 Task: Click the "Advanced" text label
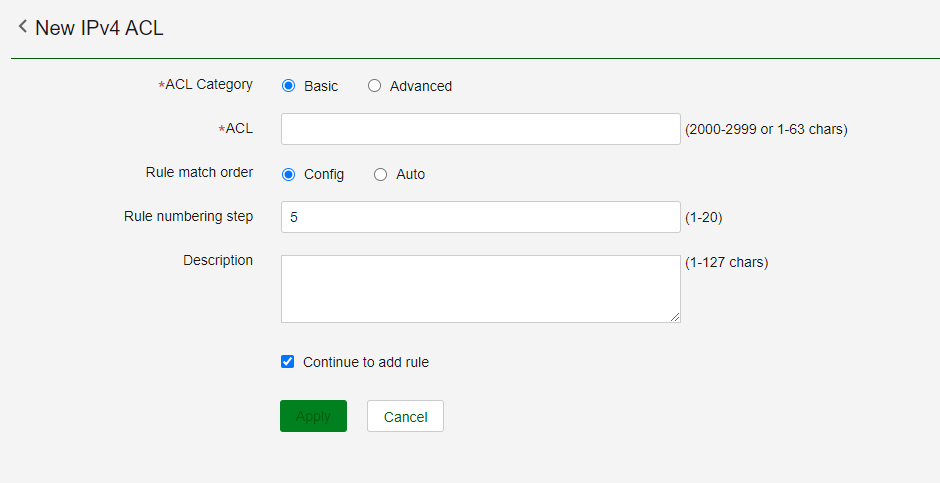421,87
